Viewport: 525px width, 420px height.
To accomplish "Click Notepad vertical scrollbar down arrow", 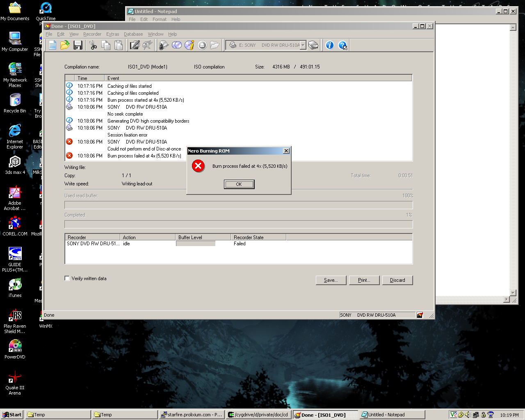I will [x=513, y=292].
